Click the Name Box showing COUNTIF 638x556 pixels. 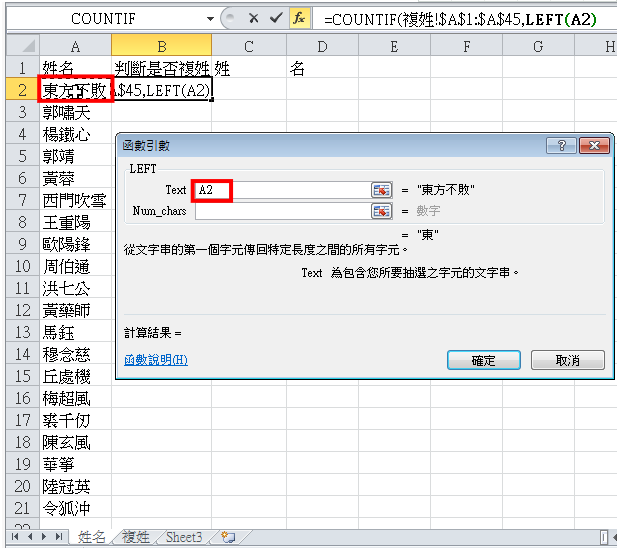pyautogui.click(x=104, y=19)
